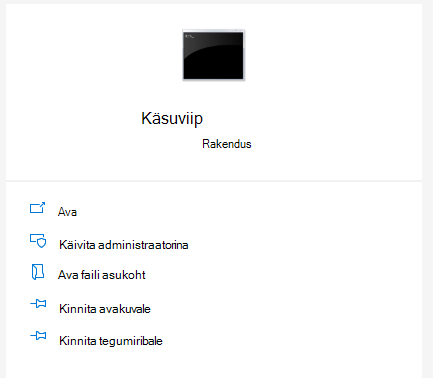Select Ava faili asukoht
433x378 pixels.
pos(102,275)
